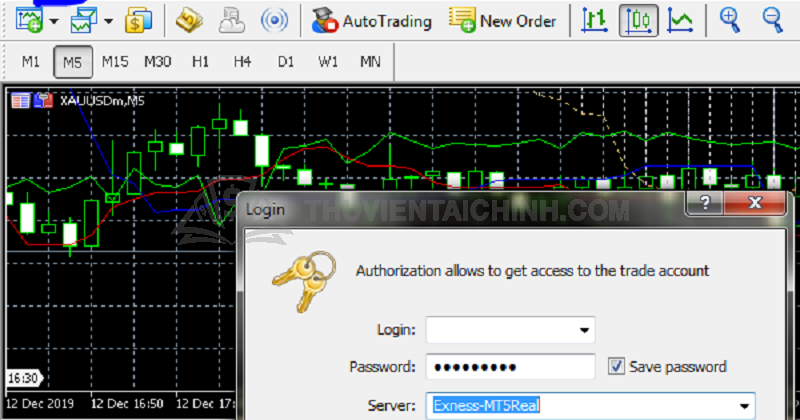Select the M1 timeframe
Viewport: 800px width, 420px height.
(x=30, y=62)
